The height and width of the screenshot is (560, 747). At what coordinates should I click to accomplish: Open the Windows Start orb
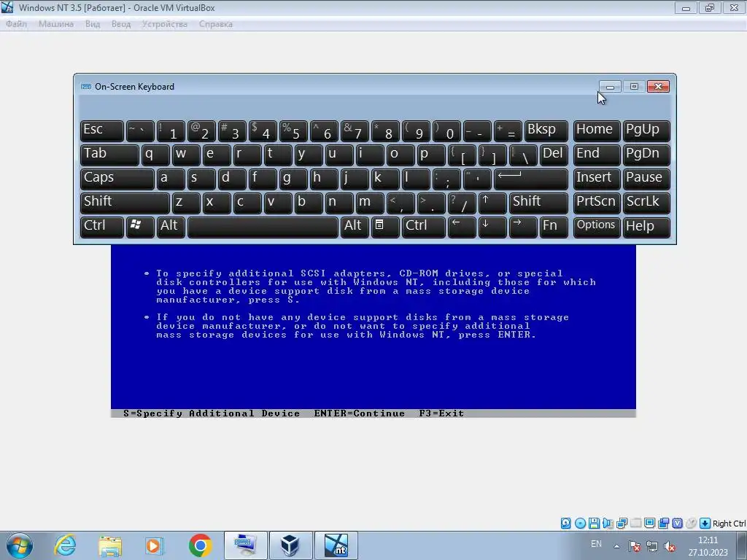20,545
